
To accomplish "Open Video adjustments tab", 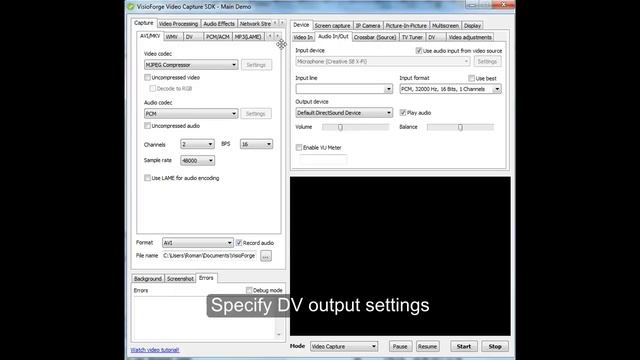I will (x=470, y=37).
